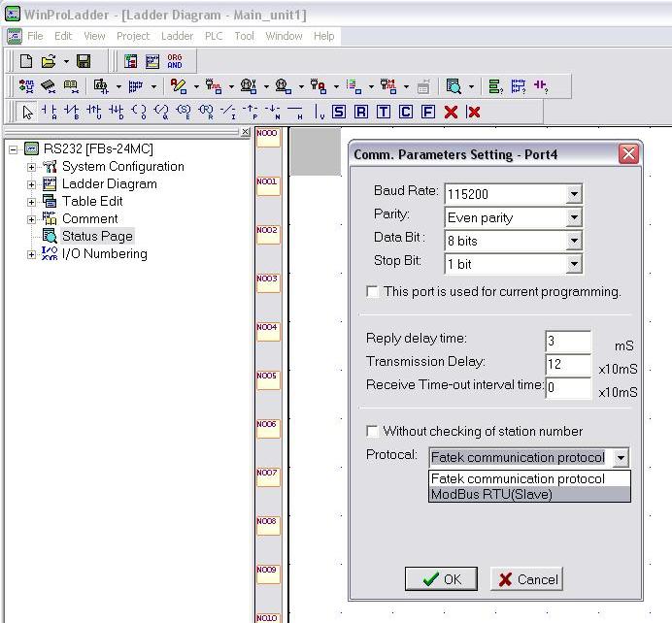Click the boxed S function icon

click(x=339, y=113)
